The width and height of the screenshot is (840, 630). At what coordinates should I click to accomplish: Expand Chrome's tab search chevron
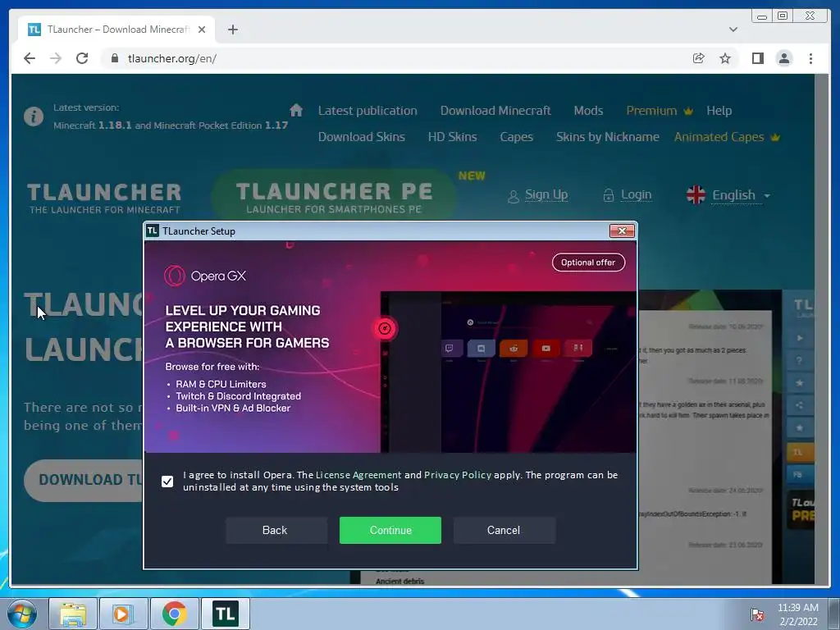tap(733, 30)
